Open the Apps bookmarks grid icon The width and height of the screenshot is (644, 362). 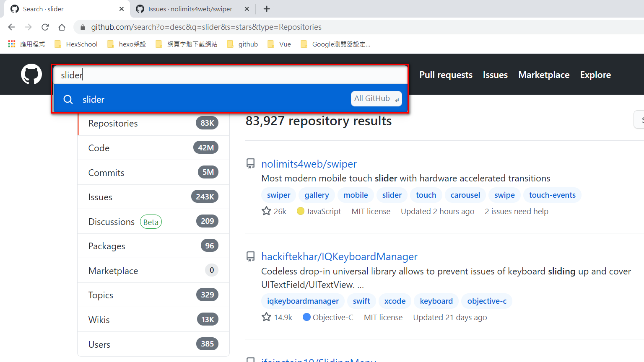coord(12,44)
